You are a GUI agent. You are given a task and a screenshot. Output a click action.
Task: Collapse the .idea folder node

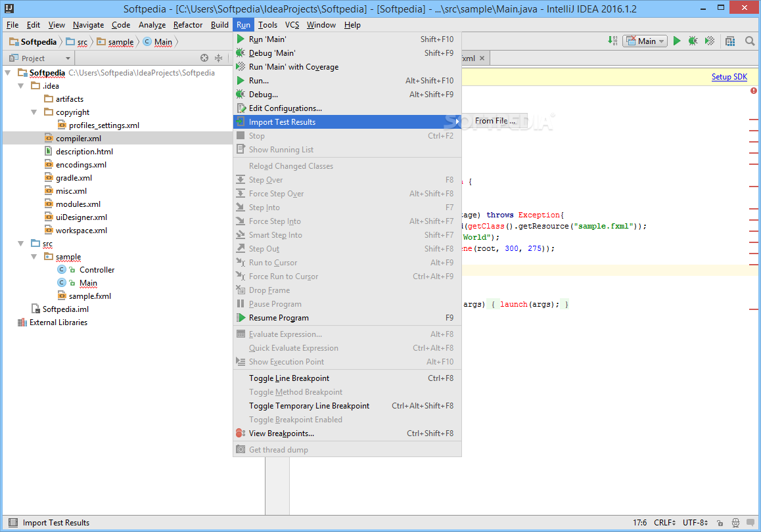tap(21, 86)
